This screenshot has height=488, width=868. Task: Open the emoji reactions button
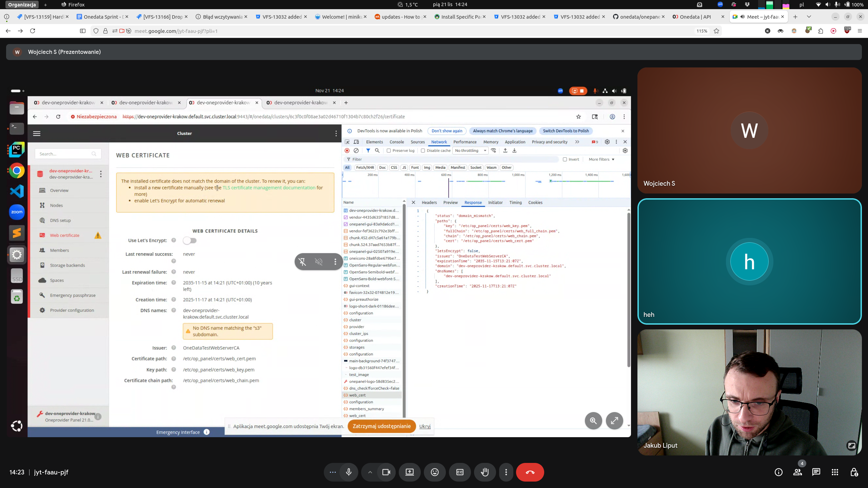point(435,472)
